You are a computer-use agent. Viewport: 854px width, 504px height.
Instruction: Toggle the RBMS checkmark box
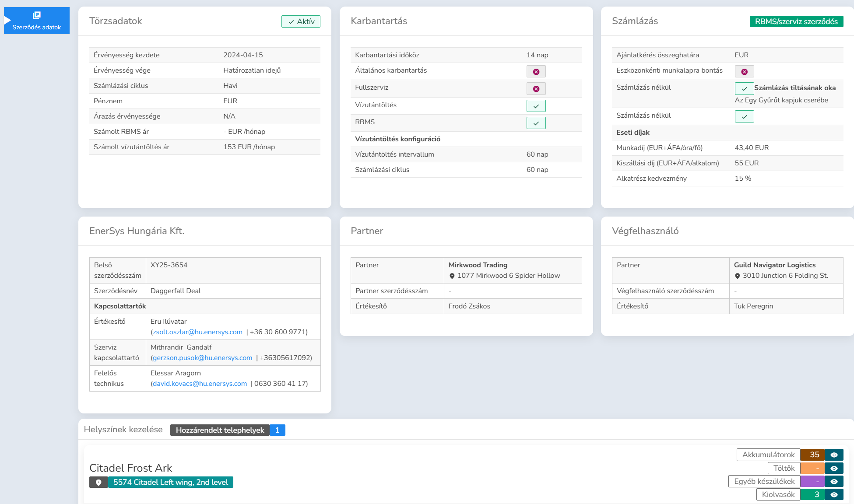point(536,123)
